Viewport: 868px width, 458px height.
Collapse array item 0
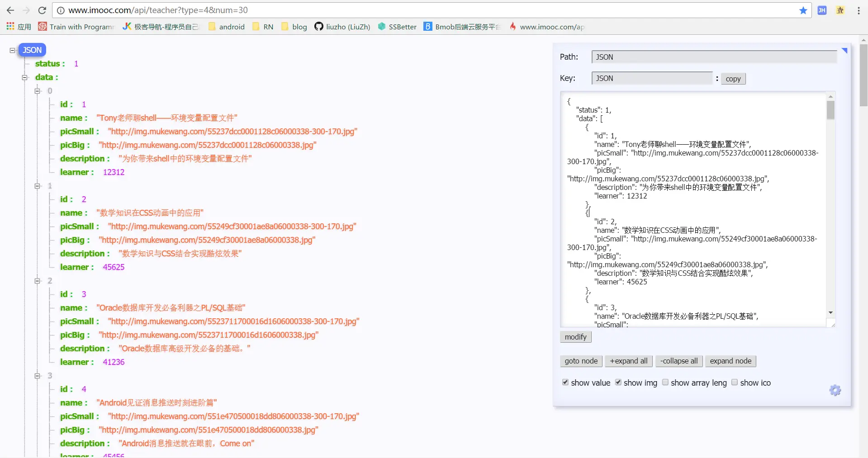[38, 91]
